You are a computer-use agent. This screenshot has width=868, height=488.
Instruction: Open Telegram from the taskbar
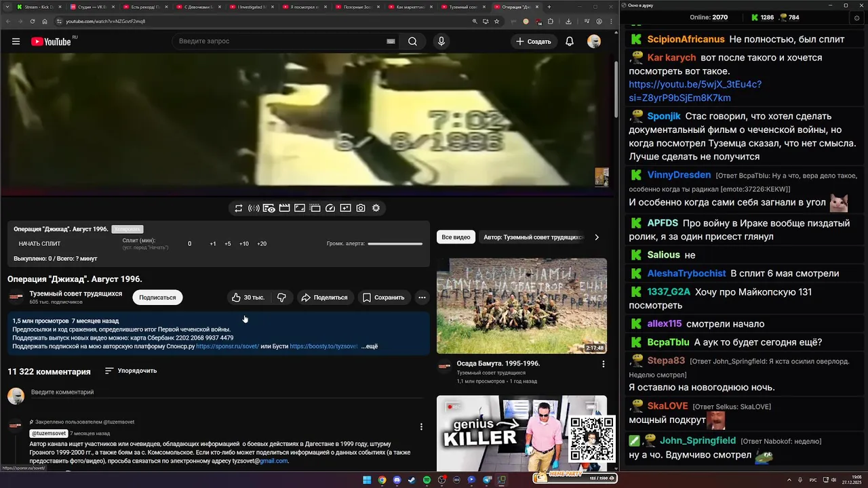(x=487, y=480)
